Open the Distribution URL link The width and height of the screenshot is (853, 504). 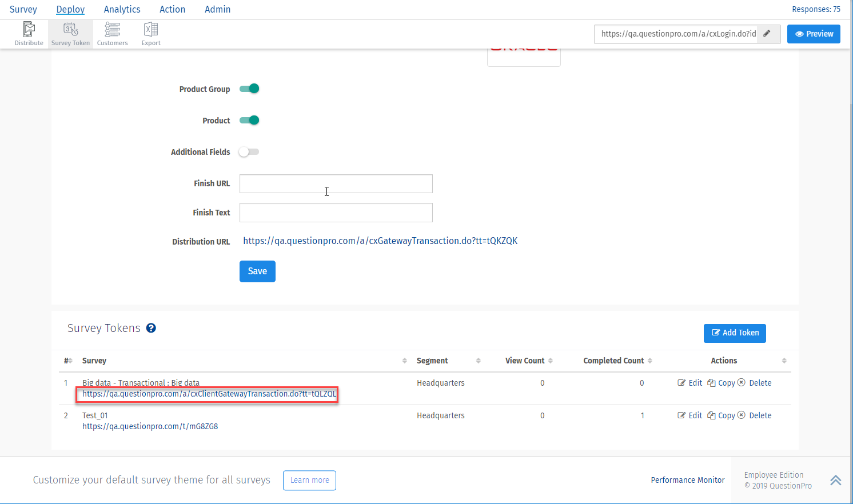pos(380,241)
